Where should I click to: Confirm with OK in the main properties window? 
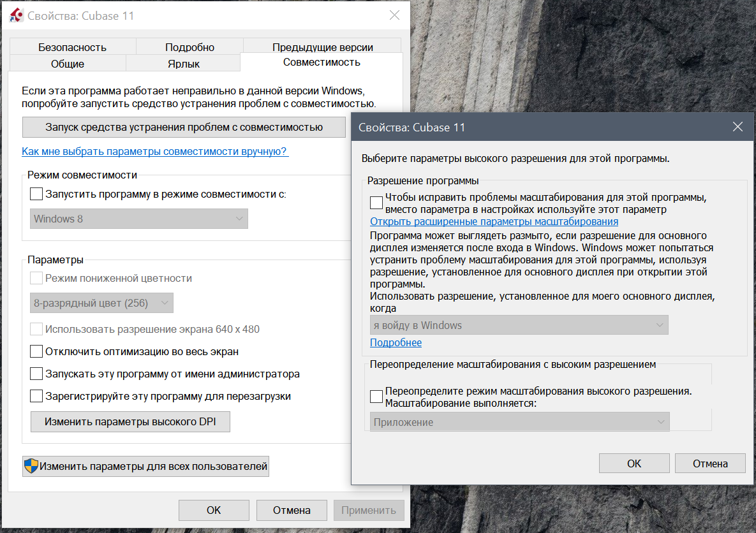click(x=214, y=510)
